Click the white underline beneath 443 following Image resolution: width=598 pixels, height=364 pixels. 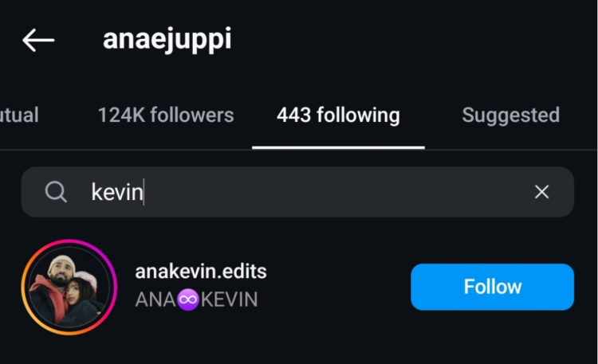338,147
